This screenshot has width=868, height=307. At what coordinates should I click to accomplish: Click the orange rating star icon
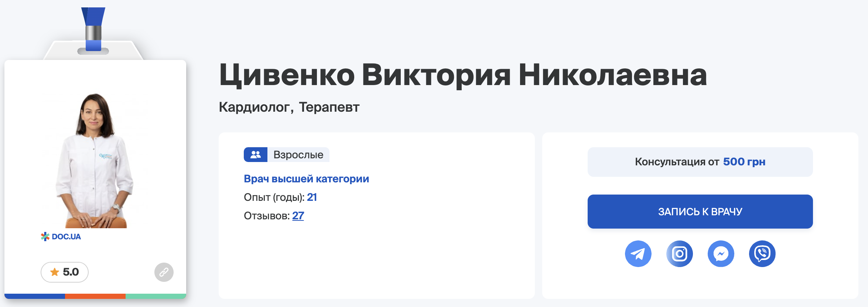coord(55,272)
